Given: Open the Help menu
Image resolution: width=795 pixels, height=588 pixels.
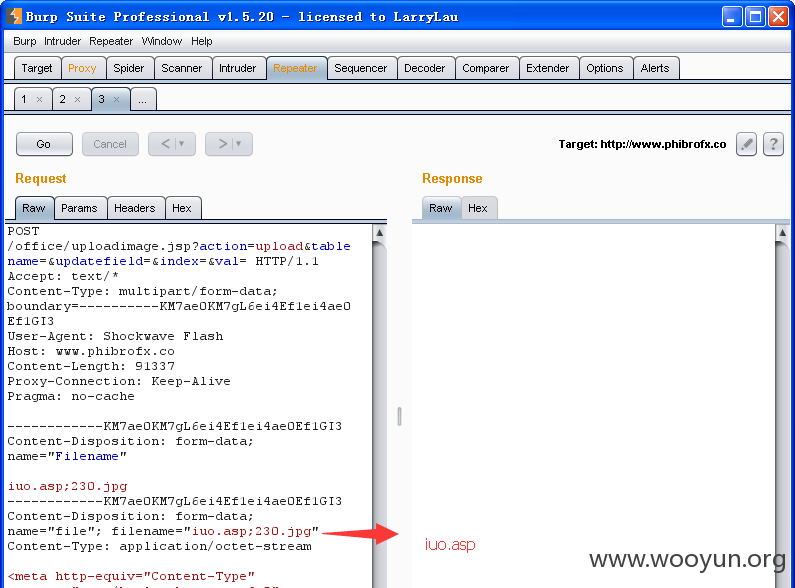Looking at the screenshot, I should pyautogui.click(x=202, y=41).
